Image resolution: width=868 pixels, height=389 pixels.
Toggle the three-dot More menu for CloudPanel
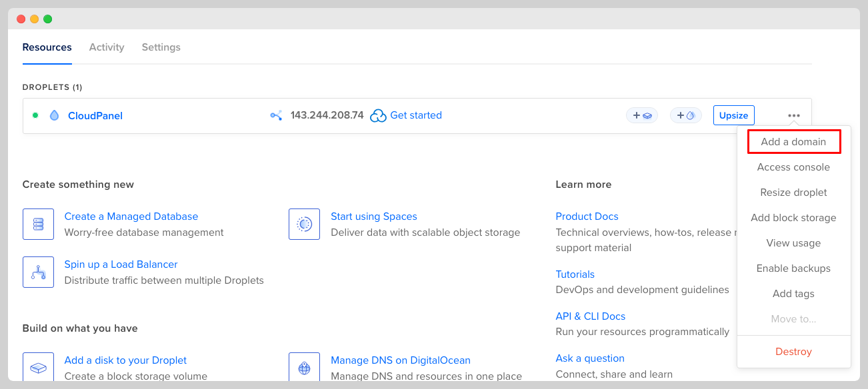(x=793, y=115)
